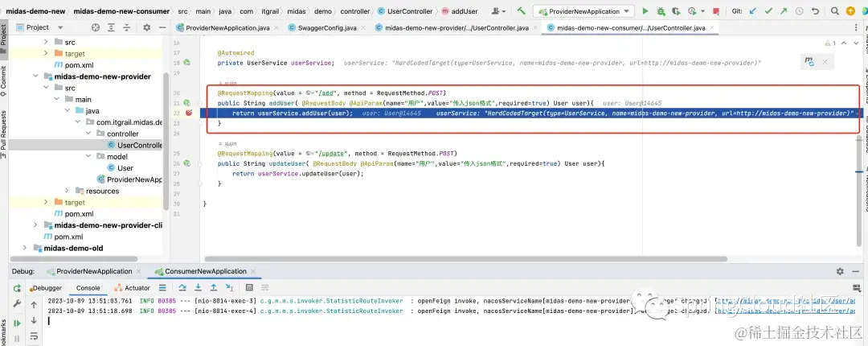
Task: Collapse the main folder in tree
Action: coord(57,99)
